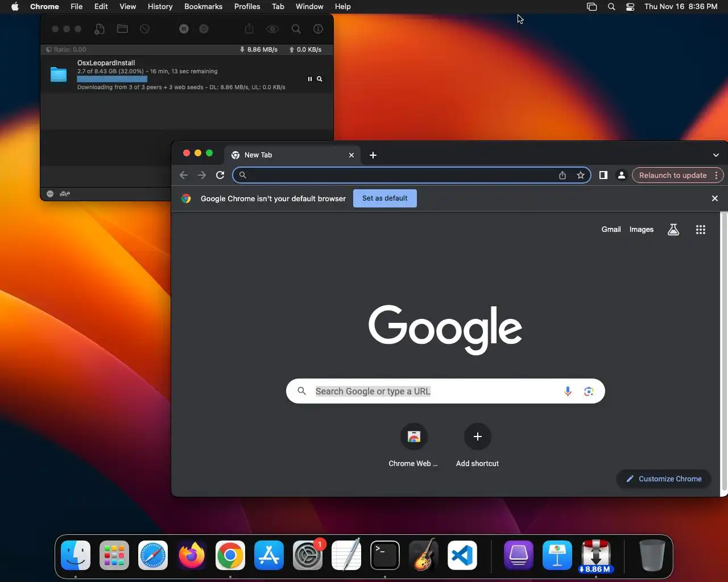Image resolution: width=728 pixels, height=582 pixels.
Task: Open Spotlight search in menu bar
Action: tap(611, 7)
